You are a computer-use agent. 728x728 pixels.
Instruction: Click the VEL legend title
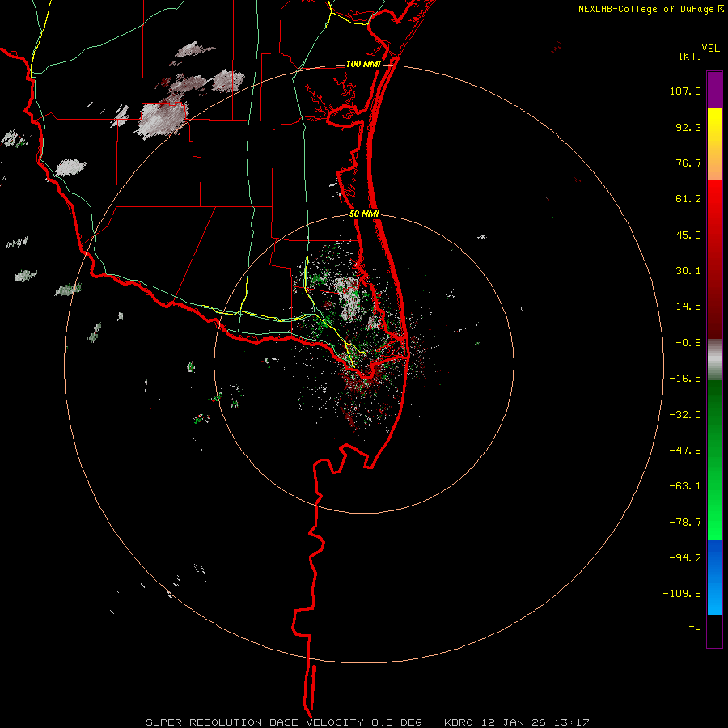pos(711,49)
